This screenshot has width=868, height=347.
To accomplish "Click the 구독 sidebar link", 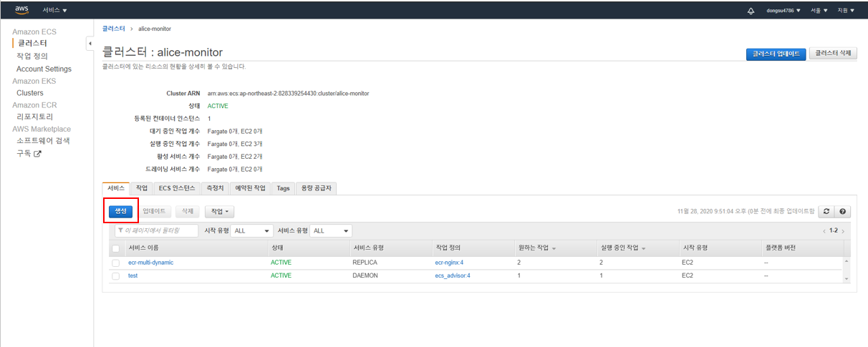I will tap(24, 153).
